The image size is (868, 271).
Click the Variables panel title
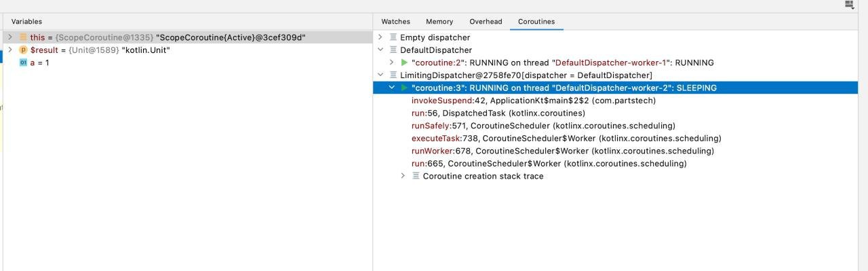(x=26, y=22)
